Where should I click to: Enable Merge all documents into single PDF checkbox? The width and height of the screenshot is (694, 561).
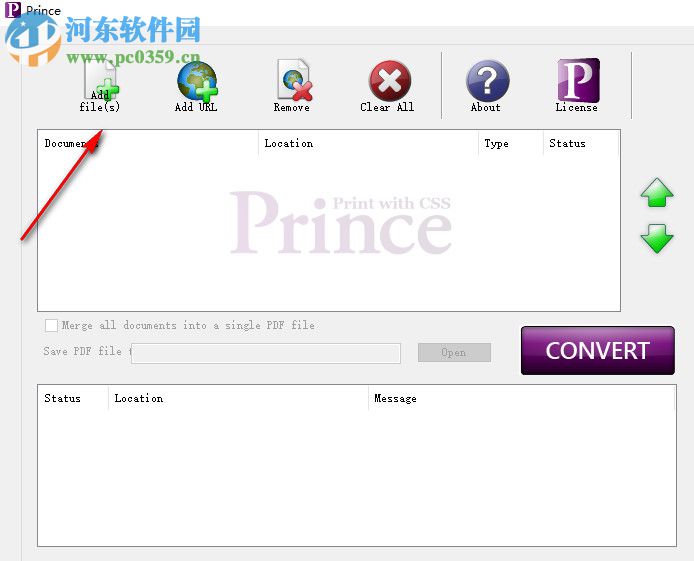coord(51,325)
